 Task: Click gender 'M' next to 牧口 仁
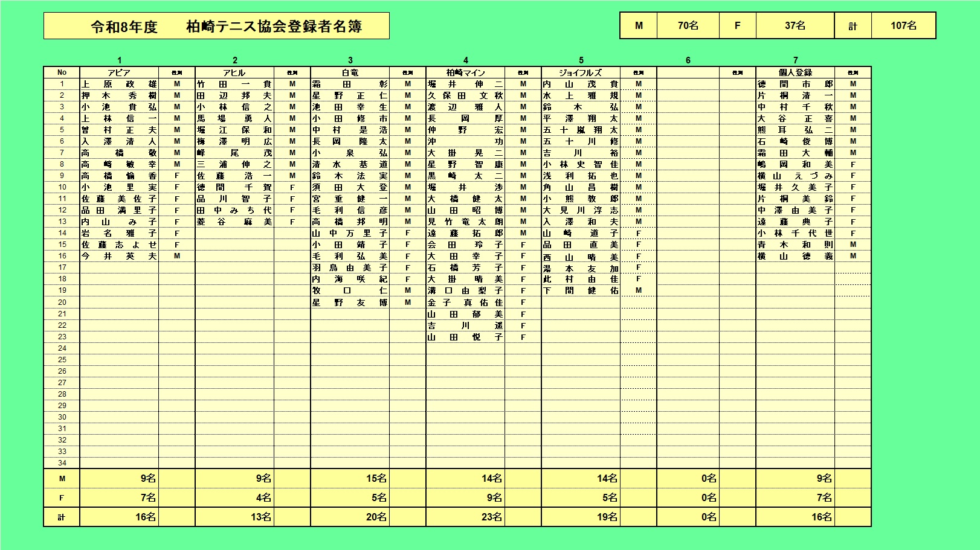(408, 290)
